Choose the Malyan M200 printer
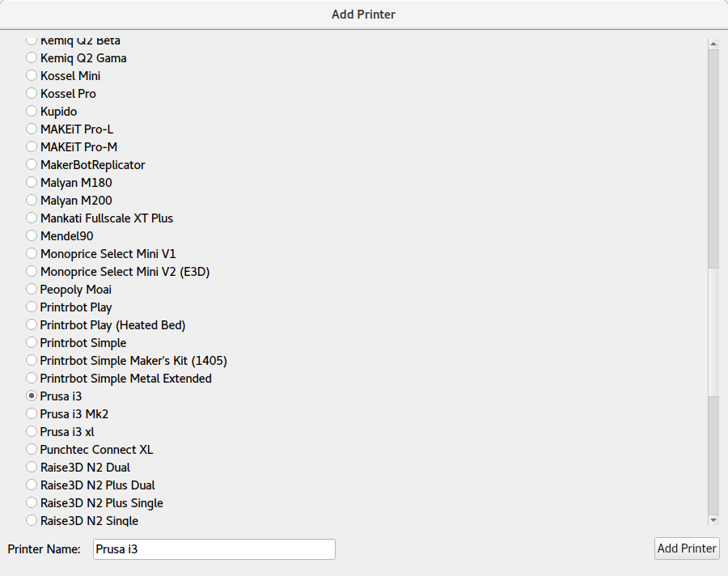Screen dimensions: 728x576 coord(32,201)
